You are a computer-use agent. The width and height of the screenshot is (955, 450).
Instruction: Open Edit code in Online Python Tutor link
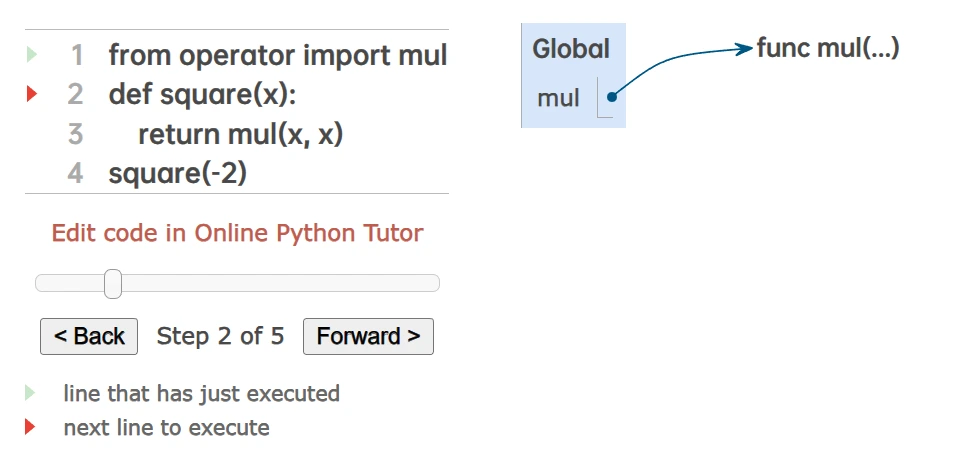pos(237,233)
